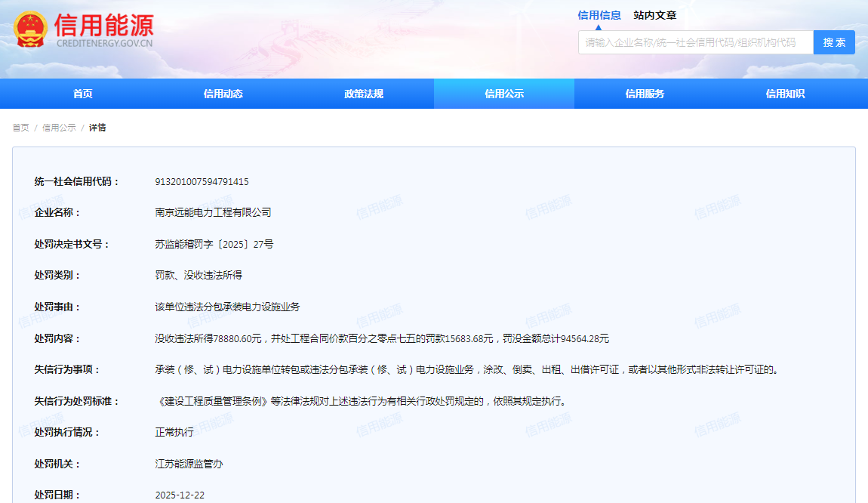The height and width of the screenshot is (503, 868).
Task: Open the 信用服务 navigation item
Action: [645, 94]
